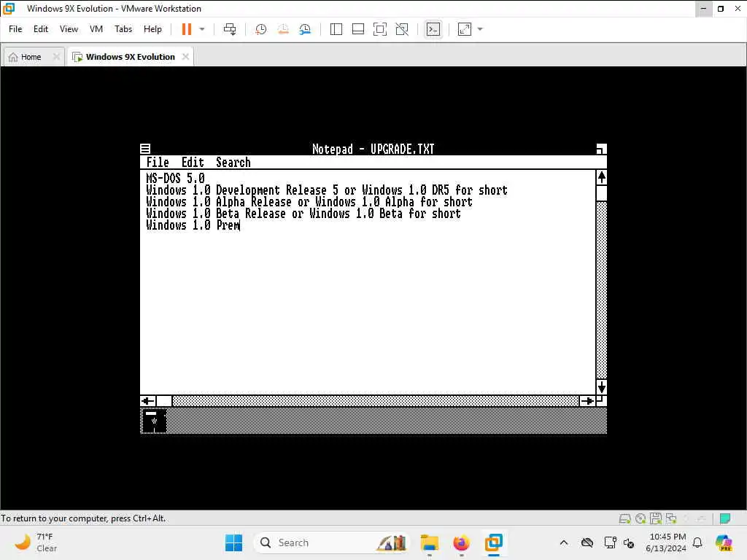Click the VMware Workstation taskbar icon
Image resolution: width=747 pixels, height=560 pixels.
click(494, 542)
